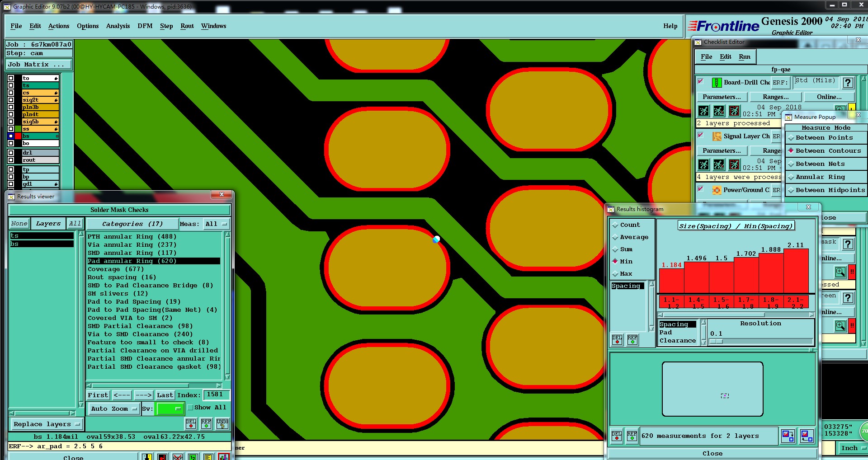Uncheck Board-Drill Checks checkbox

click(x=701, y=82)
